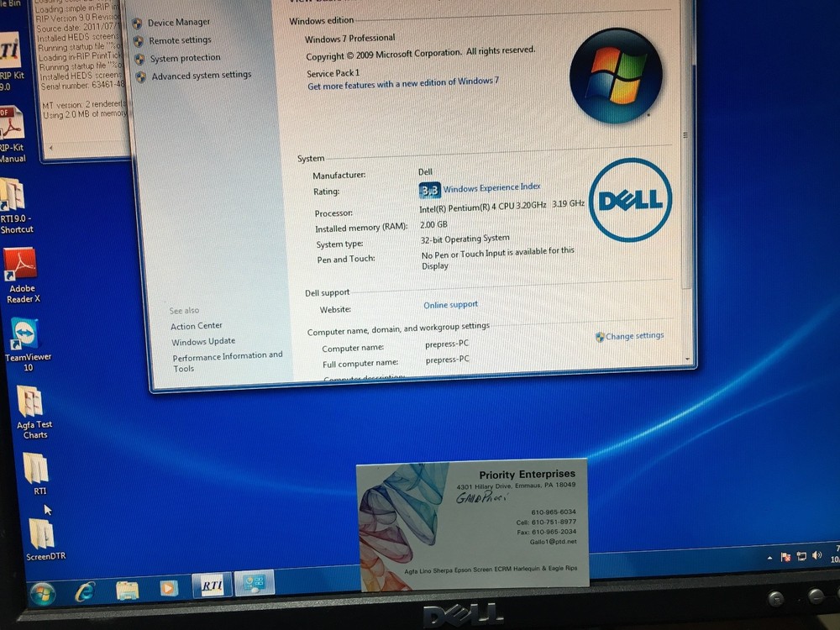Open Advanced system settings link
This screenshot has width=840, height=630.
click(201, 76)
